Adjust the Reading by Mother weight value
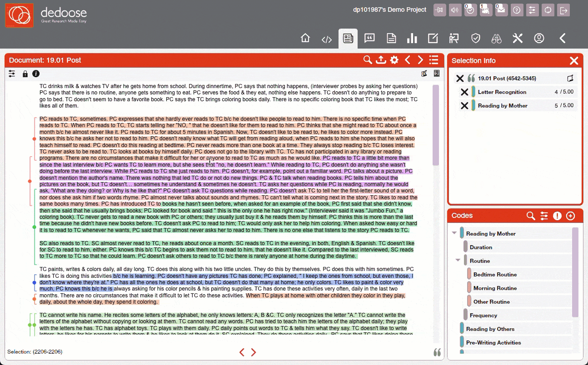 point(563,105)
